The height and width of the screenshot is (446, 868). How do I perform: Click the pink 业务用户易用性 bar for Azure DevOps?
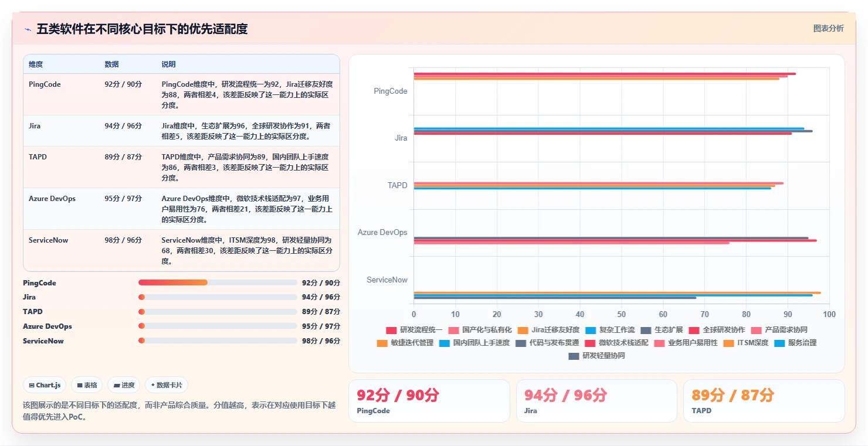point(572,243)
